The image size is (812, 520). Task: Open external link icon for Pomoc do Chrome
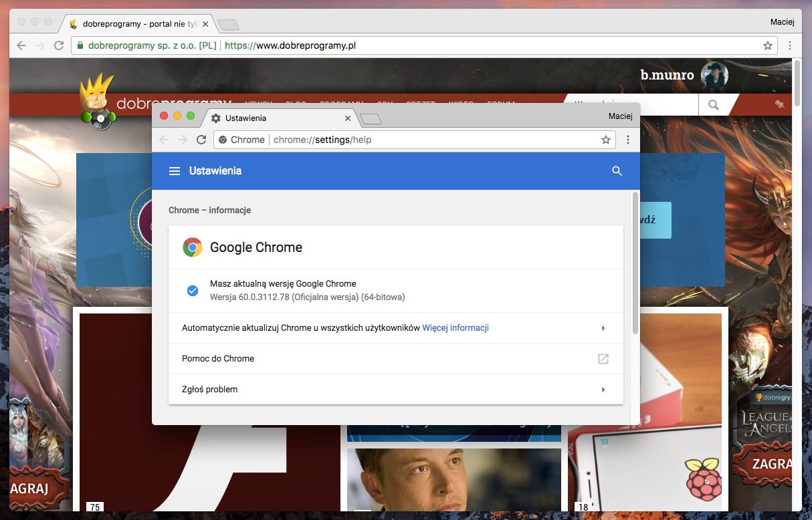[603, 359]
